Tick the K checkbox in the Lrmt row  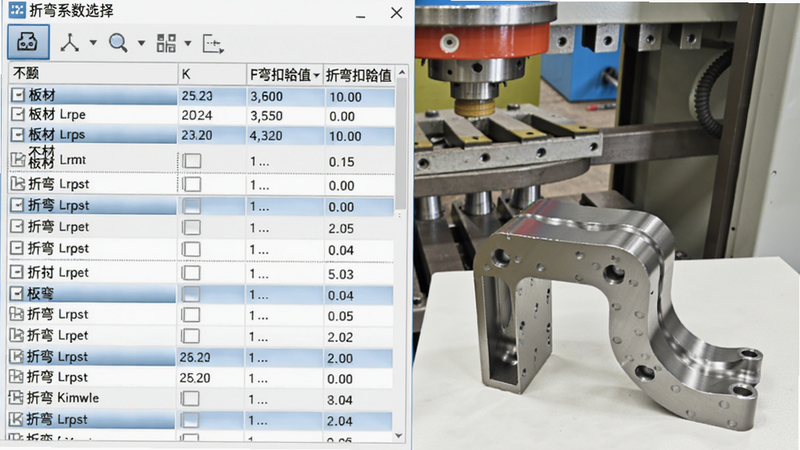click(x=192, y=161)
